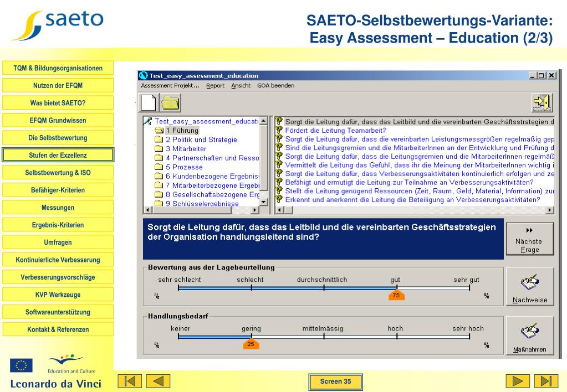Open Was bietet SAETO? sidebar button
Image resolution: width=567 pixels, height=392 pixels.
(58, 103)
